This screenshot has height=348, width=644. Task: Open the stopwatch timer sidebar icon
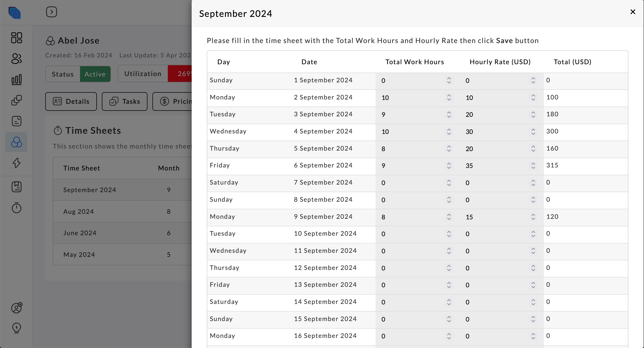[x=17, y=208]
